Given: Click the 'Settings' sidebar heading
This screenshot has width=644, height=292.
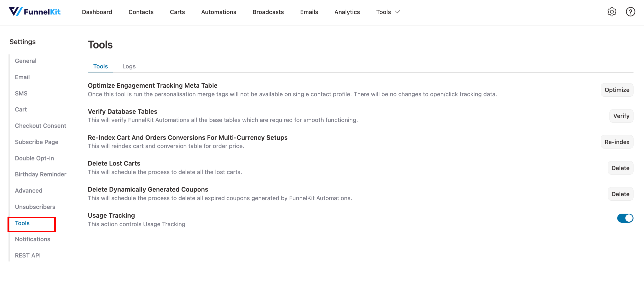Looking at the screenshot, I should click(23, 42).
